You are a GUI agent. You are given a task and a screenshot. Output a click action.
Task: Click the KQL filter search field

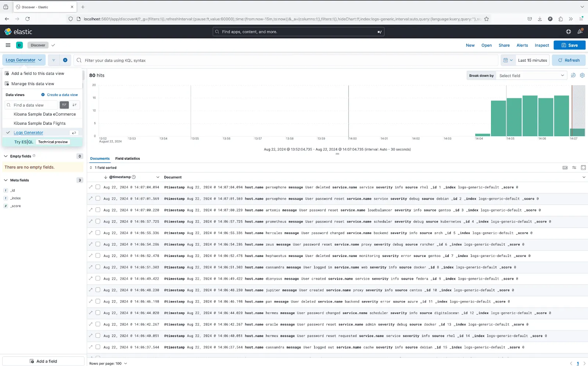(x=257, y=60)
